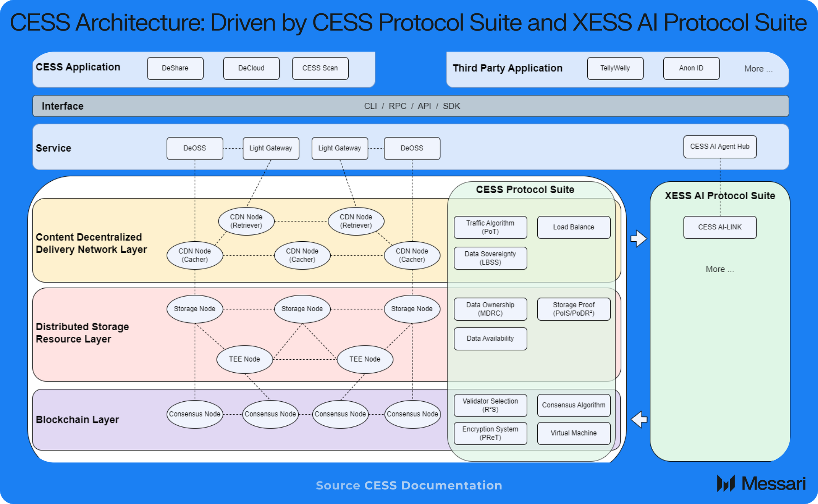Click the Messari logo icon
The height and width of the screenshot is (504, 818).
(726, 483)
